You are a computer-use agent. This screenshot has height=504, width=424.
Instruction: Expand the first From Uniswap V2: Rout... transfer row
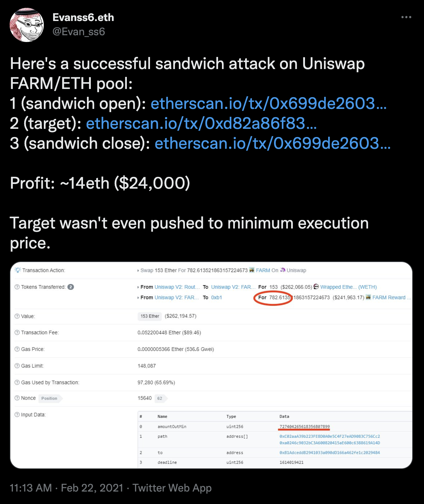tap(138, 287)
